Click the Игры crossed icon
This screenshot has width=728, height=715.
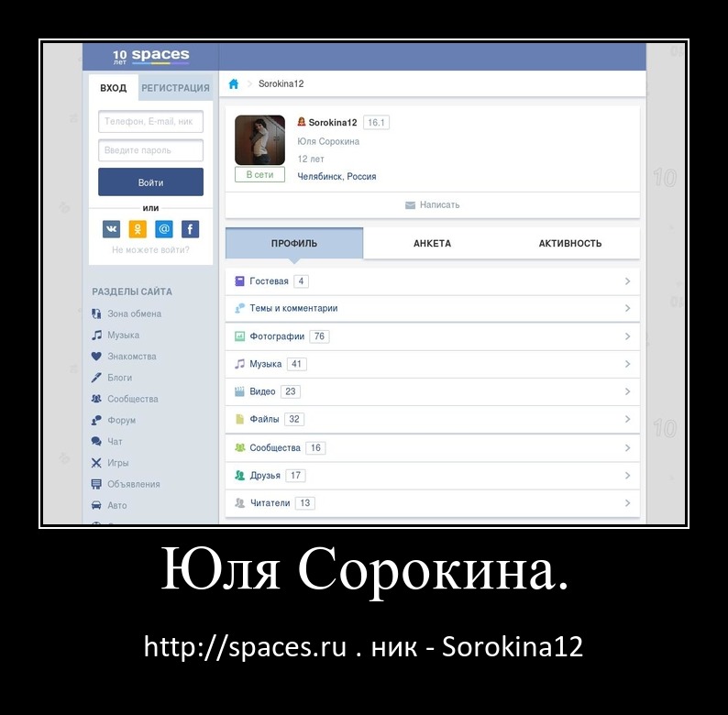click(x=96, y=462)
